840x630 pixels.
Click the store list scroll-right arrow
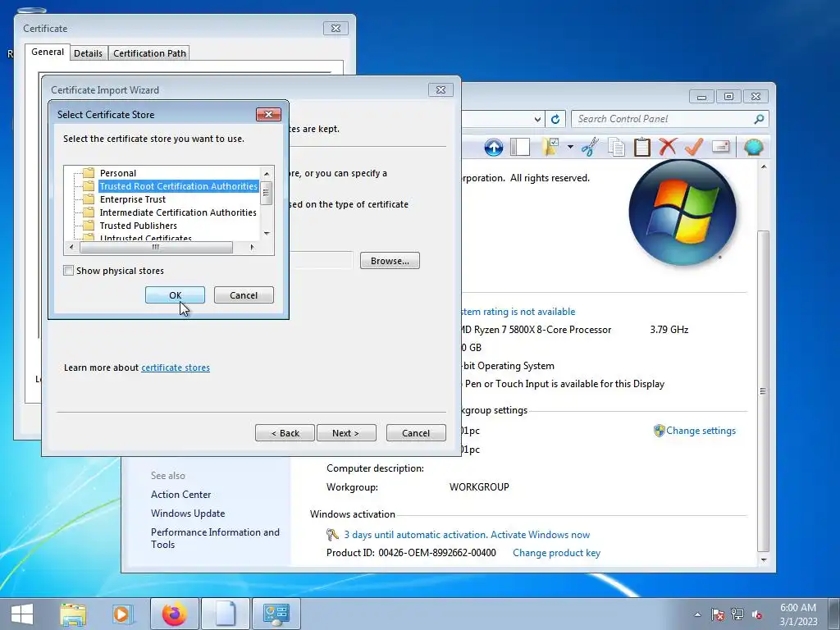point(253,247)
